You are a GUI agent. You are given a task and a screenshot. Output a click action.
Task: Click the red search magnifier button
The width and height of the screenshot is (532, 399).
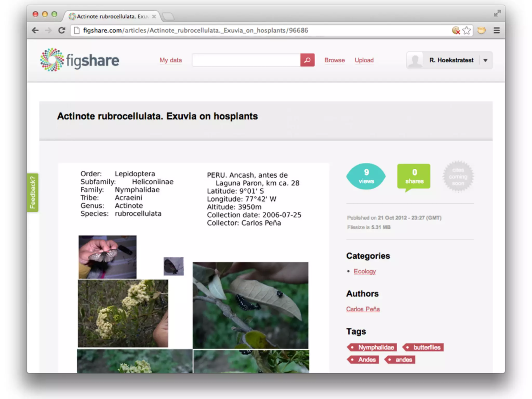click(307, 60)
